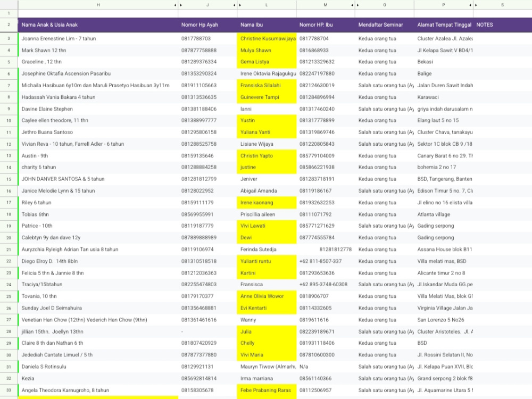Viewport: 532px width, 399px height.
Task: Select the highlighted cell 'Fransiska Silalahi'
Action: (267, 86)
